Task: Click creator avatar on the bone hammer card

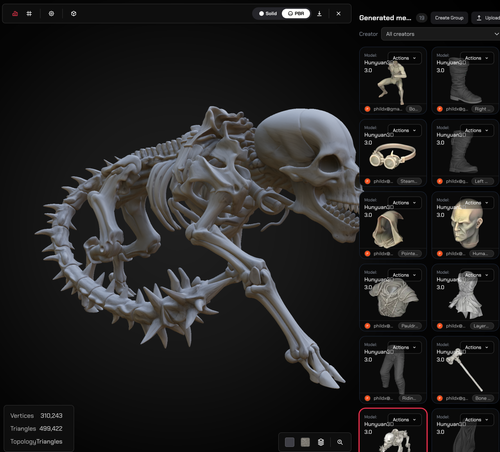Action: tap(440, 398)
